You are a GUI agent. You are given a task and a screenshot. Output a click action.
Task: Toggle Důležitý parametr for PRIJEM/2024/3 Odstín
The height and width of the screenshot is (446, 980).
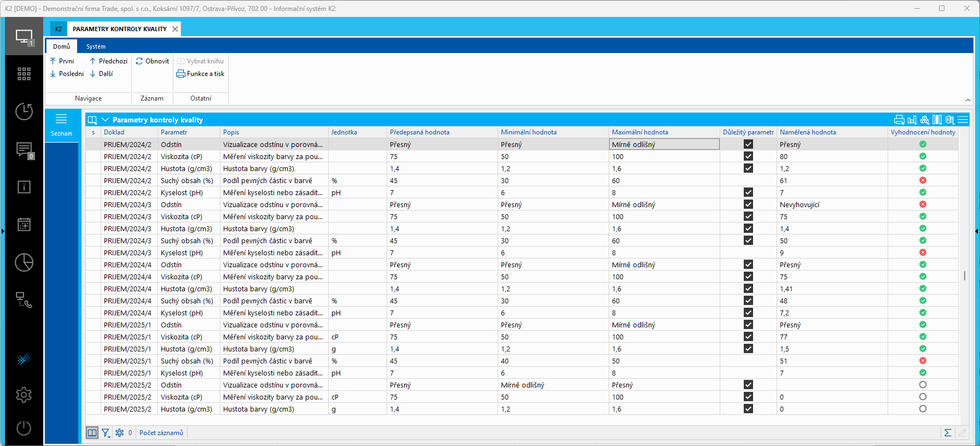pyautogui.click(x=749, y=204)
